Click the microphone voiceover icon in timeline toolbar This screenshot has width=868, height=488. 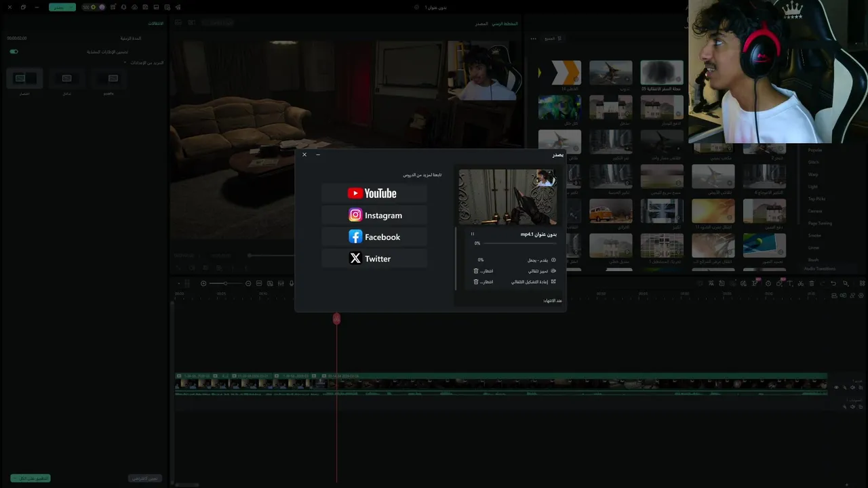click(x=292, y=283)
